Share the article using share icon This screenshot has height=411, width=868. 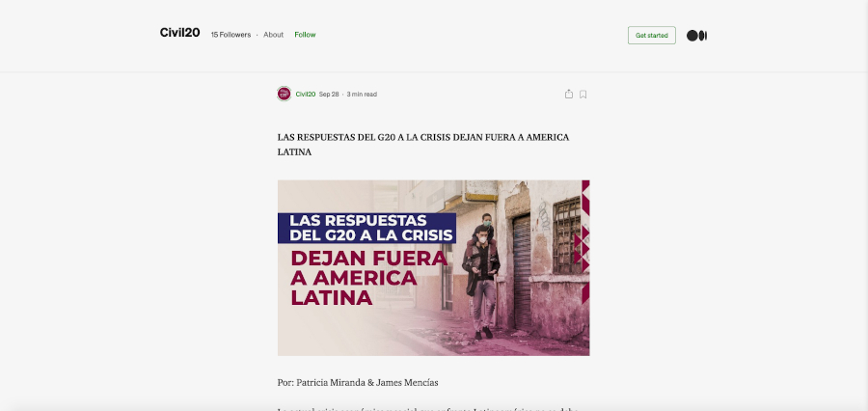point(569,94)
